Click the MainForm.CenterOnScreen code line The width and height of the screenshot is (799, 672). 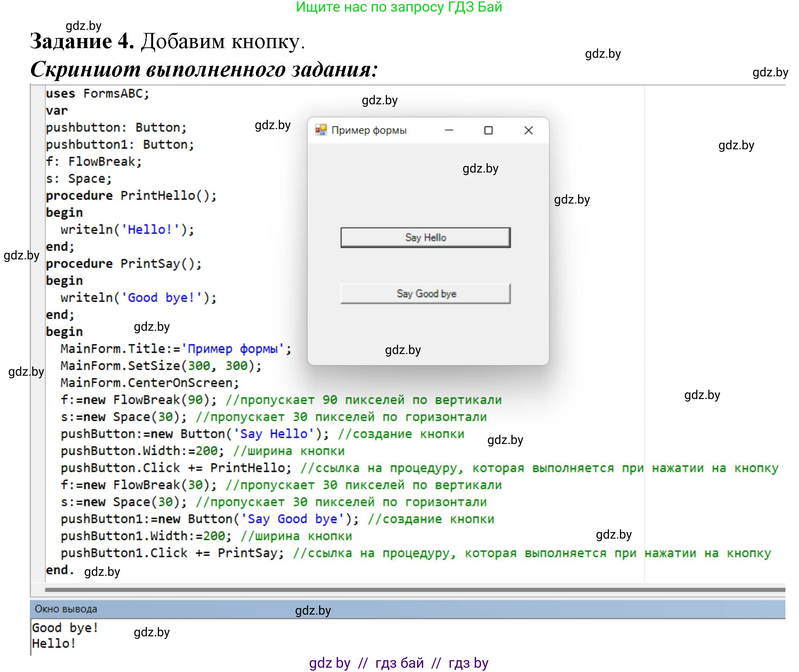[150, 383]
